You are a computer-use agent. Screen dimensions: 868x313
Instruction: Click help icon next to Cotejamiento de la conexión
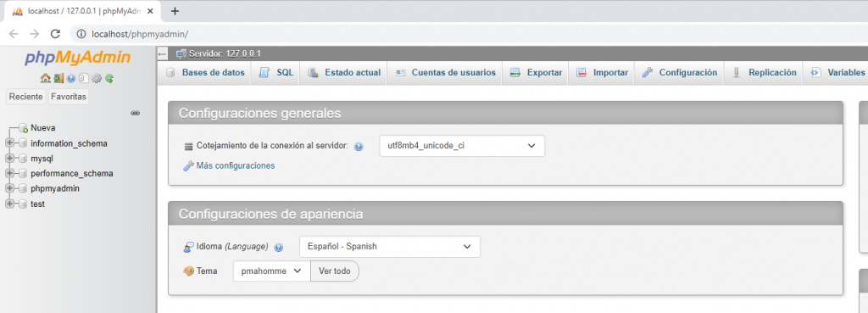point(359,147)
